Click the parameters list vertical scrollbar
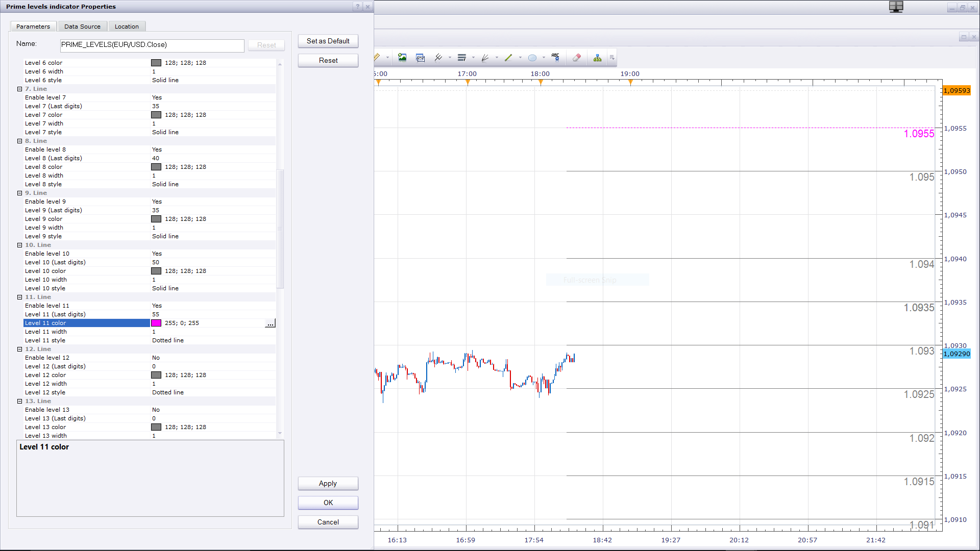The image size is (980, 551). [x=280, y=229]
